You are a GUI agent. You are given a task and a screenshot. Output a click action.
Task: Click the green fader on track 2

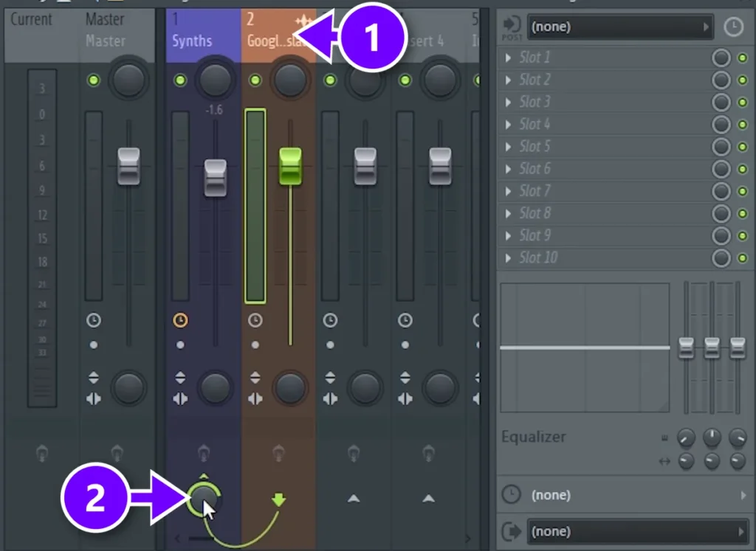point(290,167)
